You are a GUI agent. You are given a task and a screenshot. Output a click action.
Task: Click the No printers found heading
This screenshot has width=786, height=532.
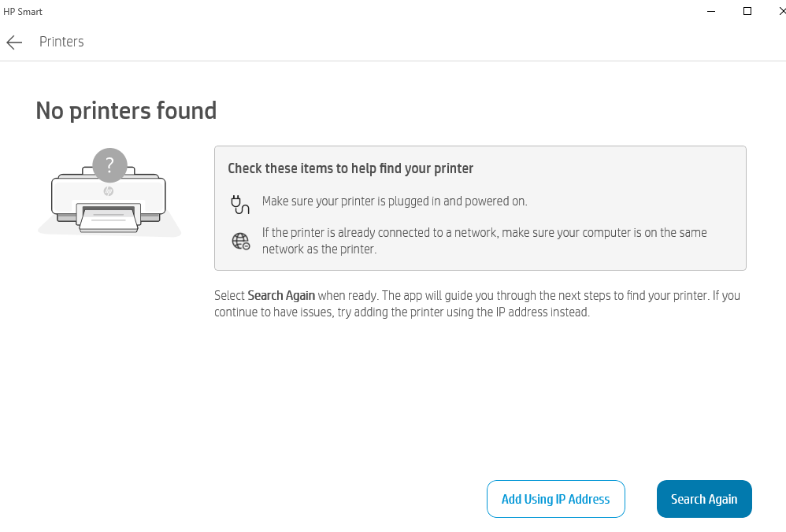126,110
